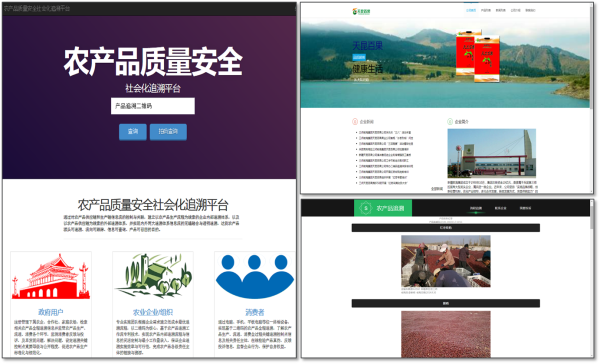The height and width of the screenshot is (364, 600).
Task: Focus the 产品追溯二维码 input field
Action: pyautogui.click(x=153, y=106)
